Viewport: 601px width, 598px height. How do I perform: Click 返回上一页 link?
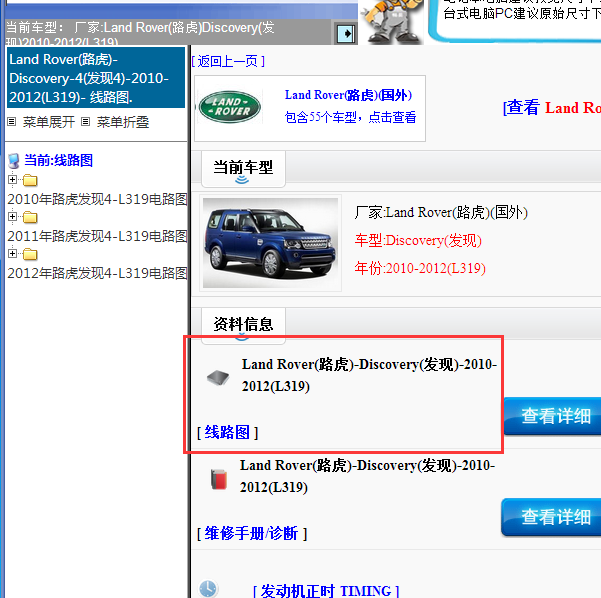228,61
